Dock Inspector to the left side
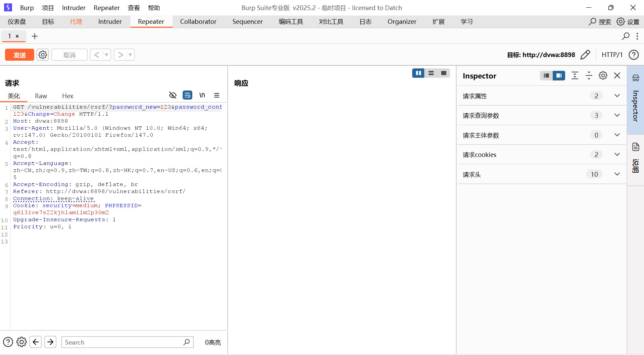The image size is (644, 355). [x=546, y=76]
